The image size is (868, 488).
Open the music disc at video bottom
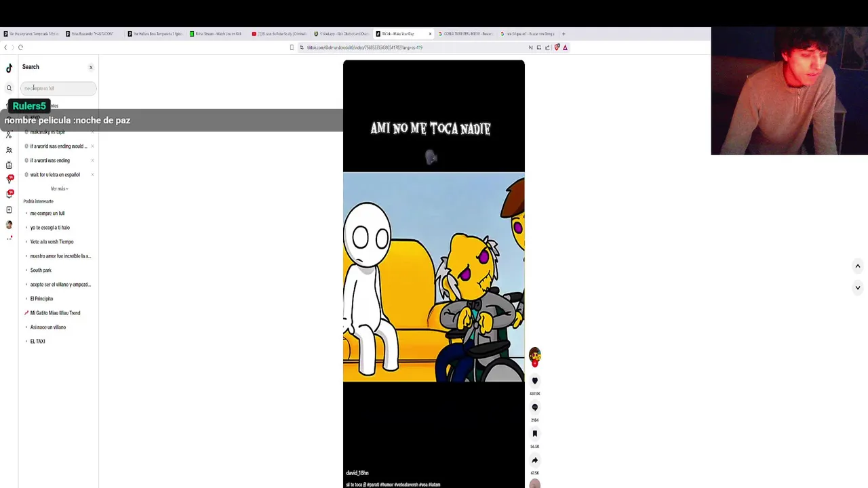pyautogui.click(x=534, y=483)
